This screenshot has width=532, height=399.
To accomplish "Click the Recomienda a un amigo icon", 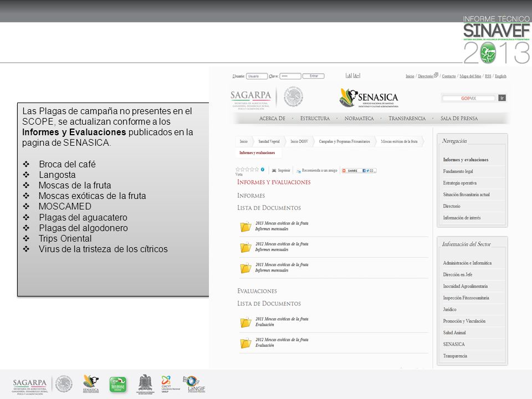I will (299, 171).
